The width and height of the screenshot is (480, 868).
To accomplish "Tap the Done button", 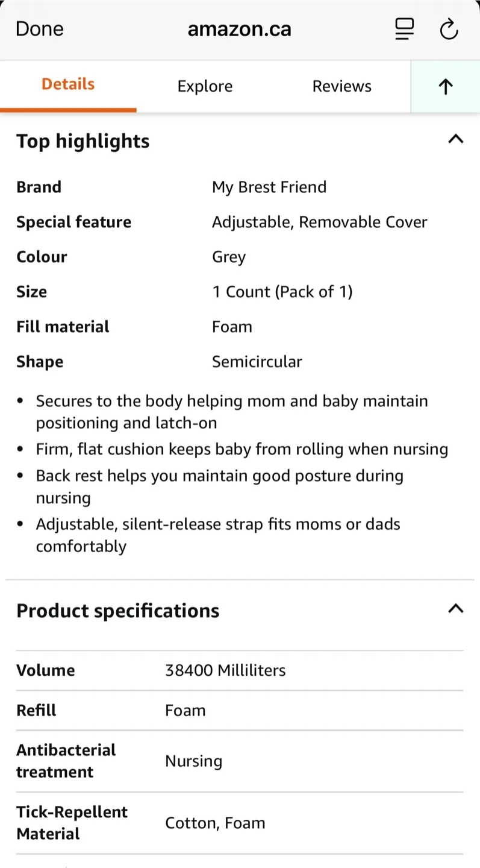I will (x=39, y=28).
